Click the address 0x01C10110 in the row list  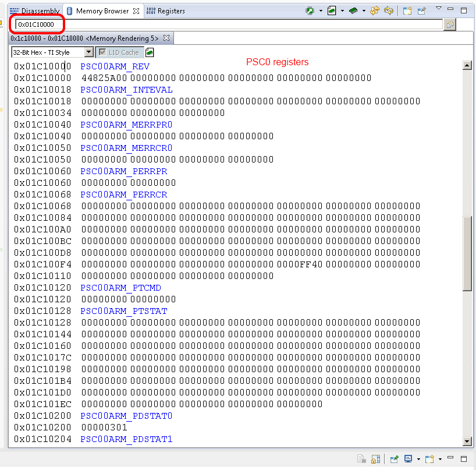[42, 276]
